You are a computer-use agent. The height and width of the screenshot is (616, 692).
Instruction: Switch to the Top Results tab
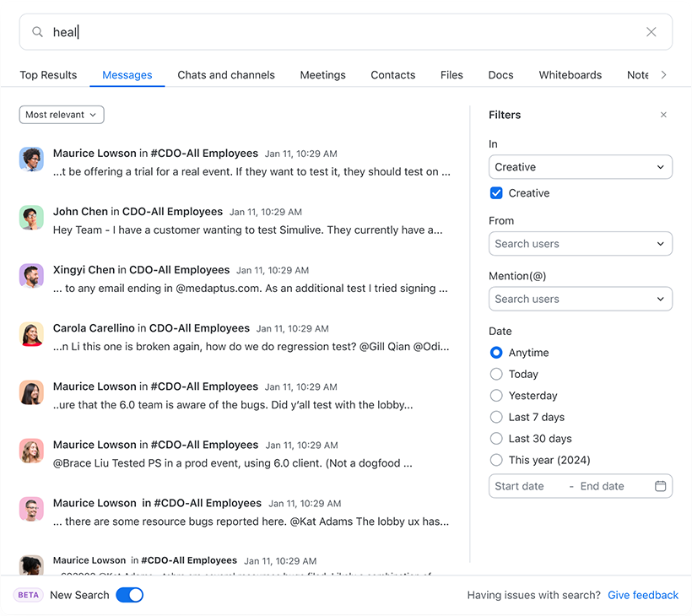pos(48,75)
